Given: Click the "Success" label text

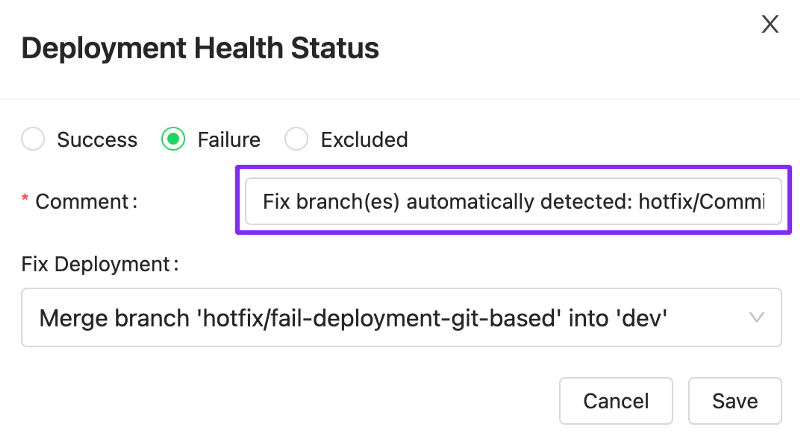Looking at the screenshot, I should coord(97,140).
